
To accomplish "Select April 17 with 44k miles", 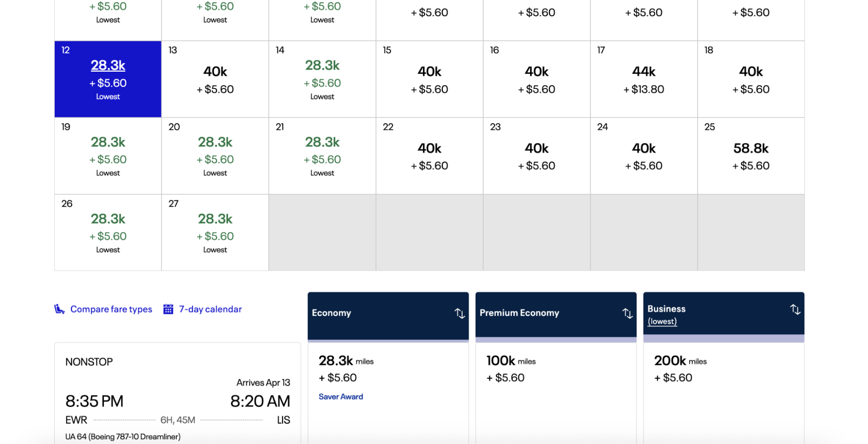I will [x=644, y=78].
